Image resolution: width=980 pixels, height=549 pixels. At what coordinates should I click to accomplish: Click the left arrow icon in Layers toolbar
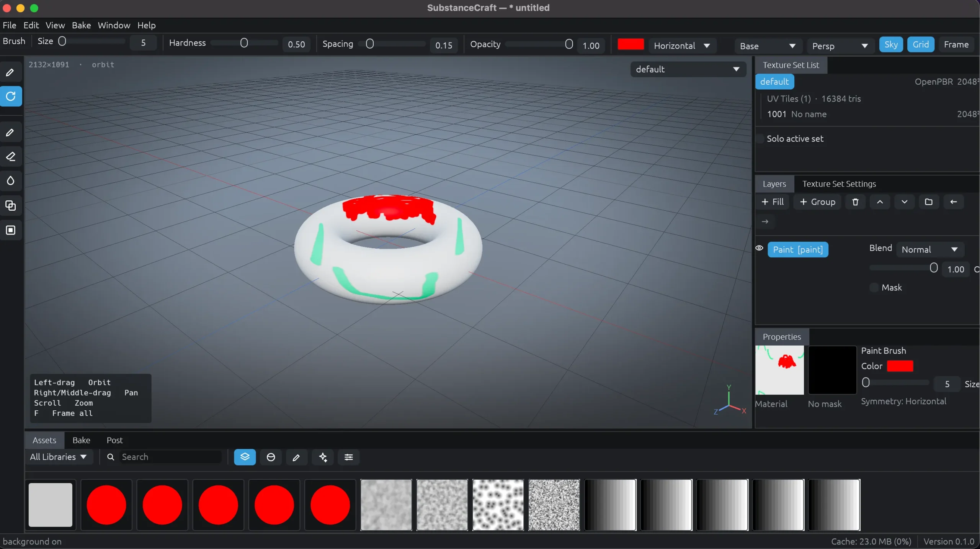point(954,202)
